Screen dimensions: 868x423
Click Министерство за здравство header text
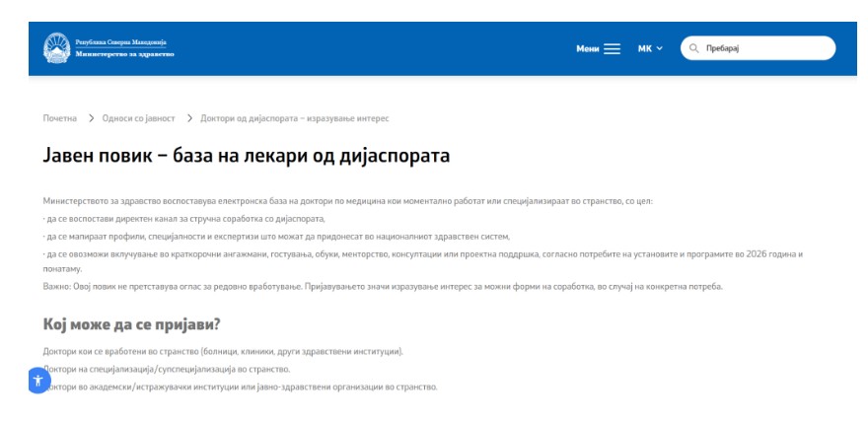pos(124,54)
